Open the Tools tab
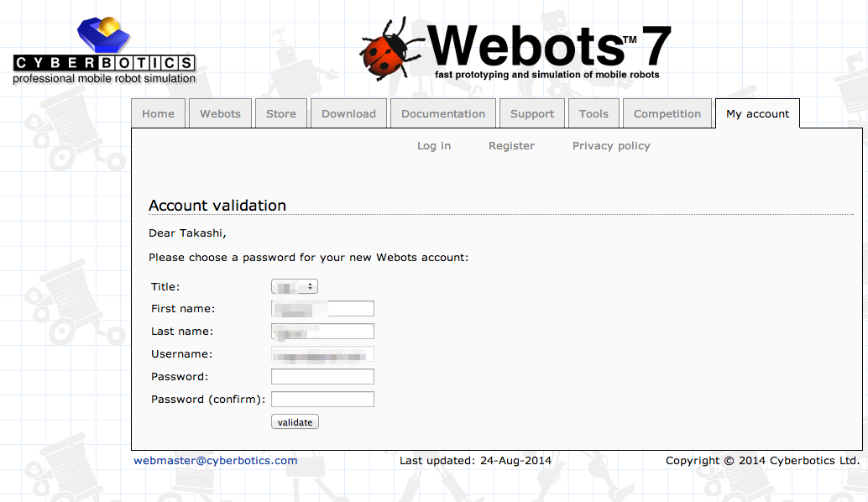 point(593,113)
